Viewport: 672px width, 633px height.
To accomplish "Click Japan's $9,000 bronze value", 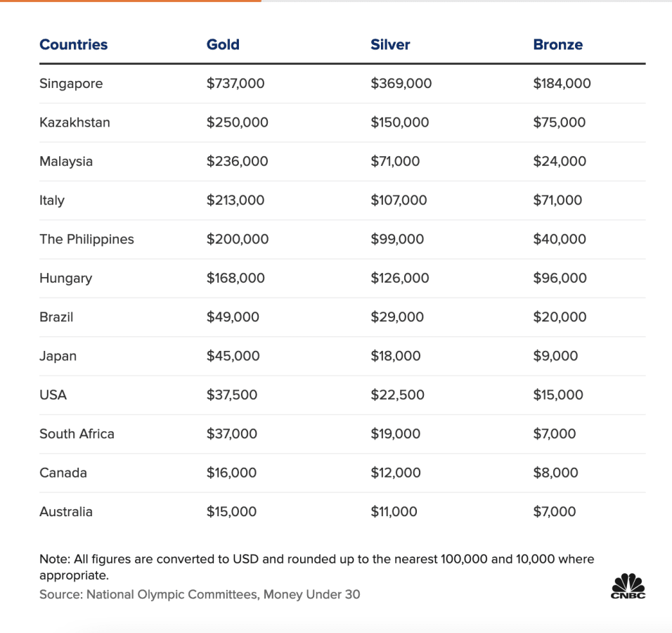I will [555, 356].
